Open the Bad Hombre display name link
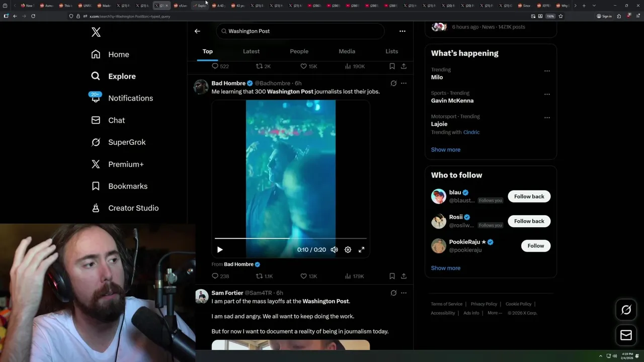Screen dimensions: 644x362 [x=228, y=83]
